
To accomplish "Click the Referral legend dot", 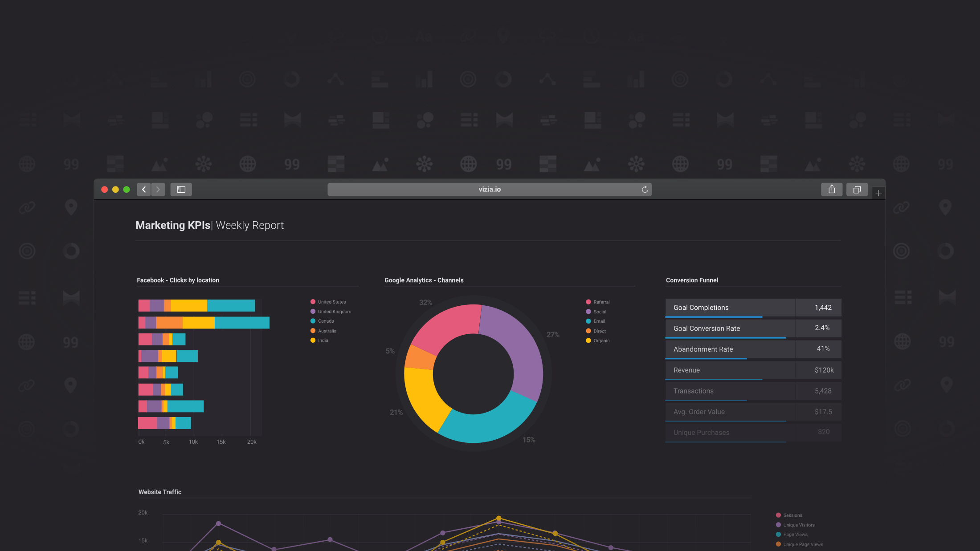I will (x=588, y=302).
